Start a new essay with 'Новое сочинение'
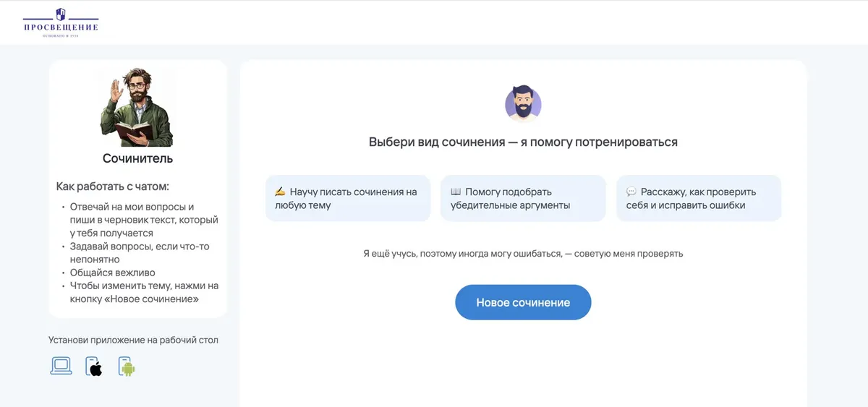 523,302
